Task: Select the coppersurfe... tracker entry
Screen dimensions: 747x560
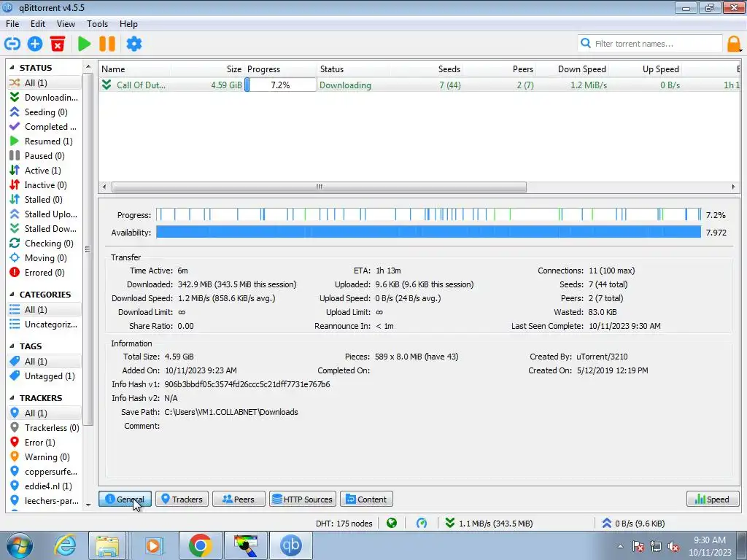Action: click(44, 472)
